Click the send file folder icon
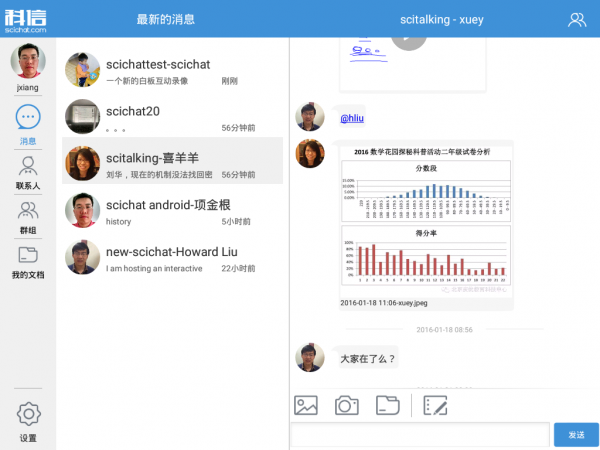This screenshot has width=600, height=450. [x=388, y=405]
